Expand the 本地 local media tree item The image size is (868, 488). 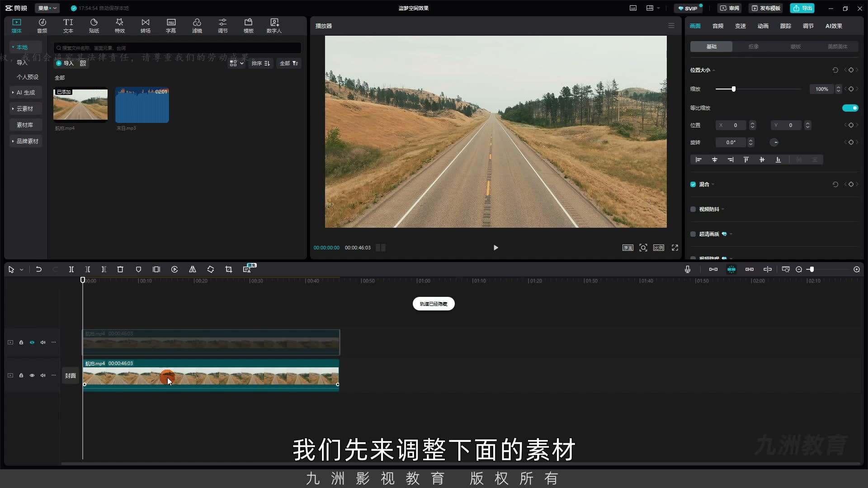click(26, 47)
